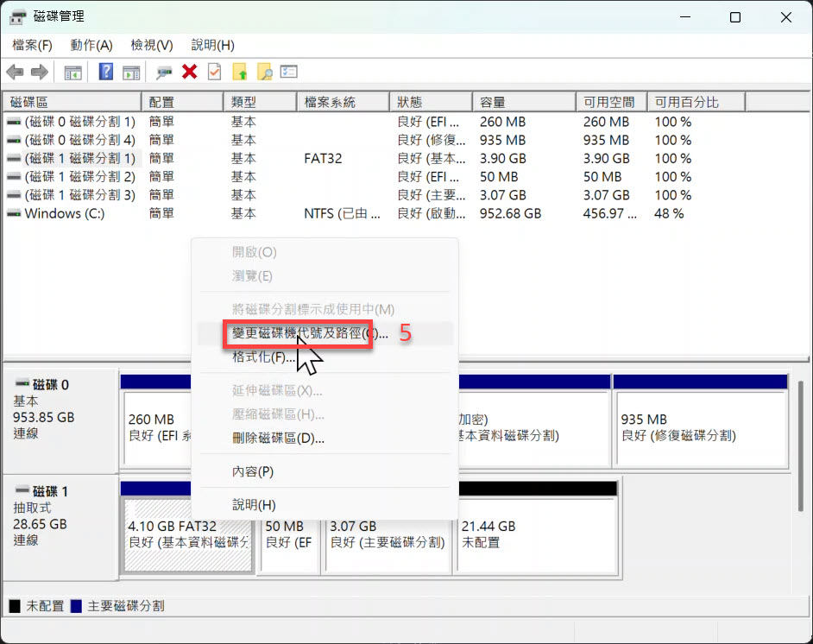The width and height of the screenshot is (813, 644).
Task: Click the connect drive toolbar icon
Action: [164, 73]
